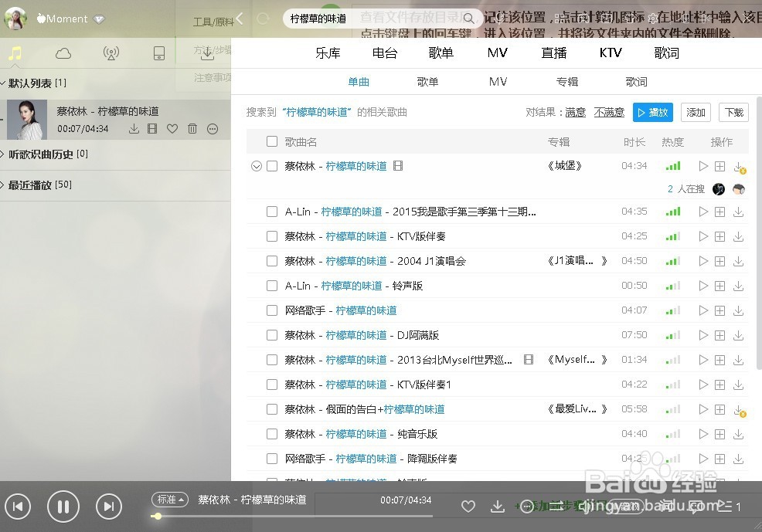Open the mobile device icon in sidebar
This screenshot has height=532, width=762.
tap(158, 52)
